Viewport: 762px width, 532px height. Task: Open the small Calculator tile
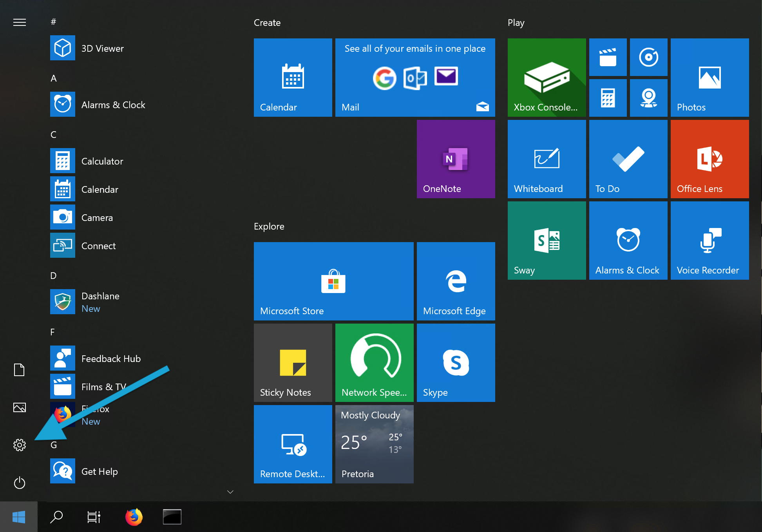point(608,98)
